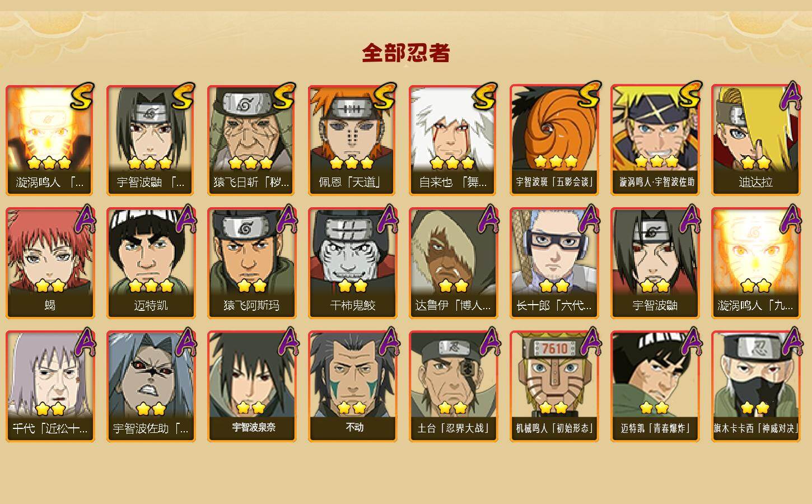This screenshot has width=812, height=504.
Task: Select the 漩涡鸣人·宇智波佐助 card
Action: pos(655,140)
